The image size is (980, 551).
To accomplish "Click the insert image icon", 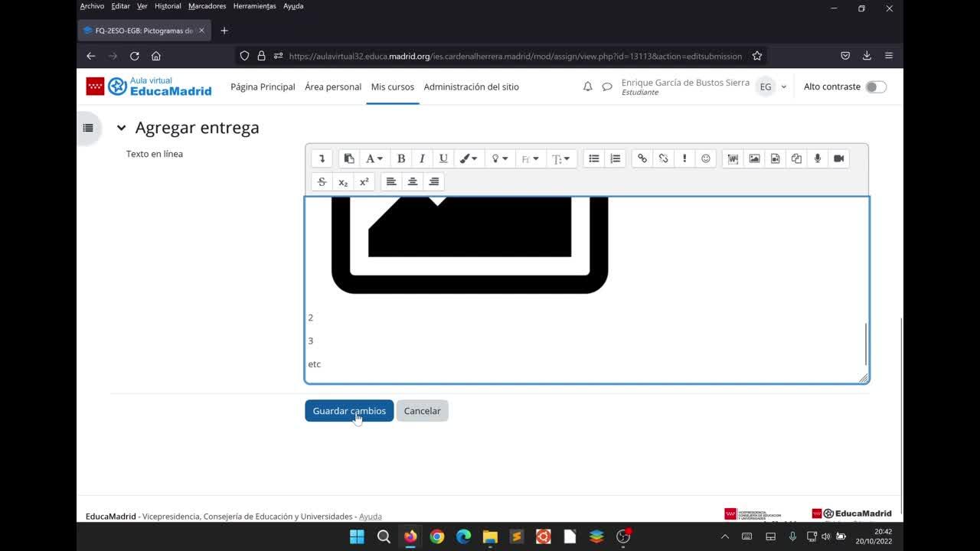I will click(x=754, y=158).
